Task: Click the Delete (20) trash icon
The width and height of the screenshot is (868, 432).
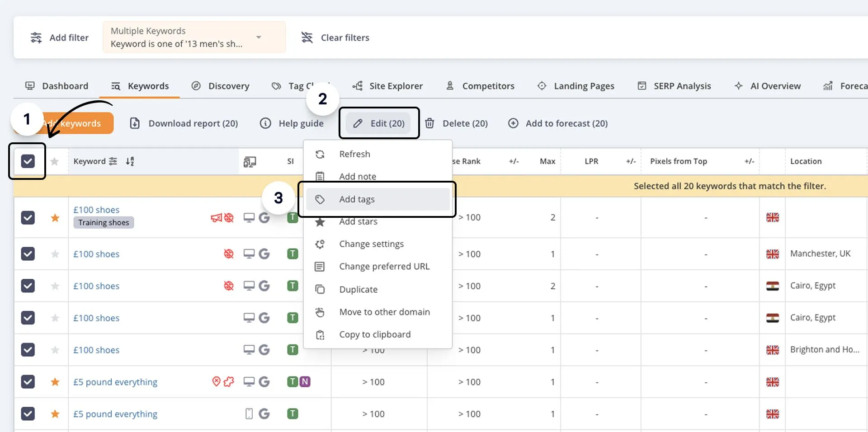Action: click(x=429, y=123)
